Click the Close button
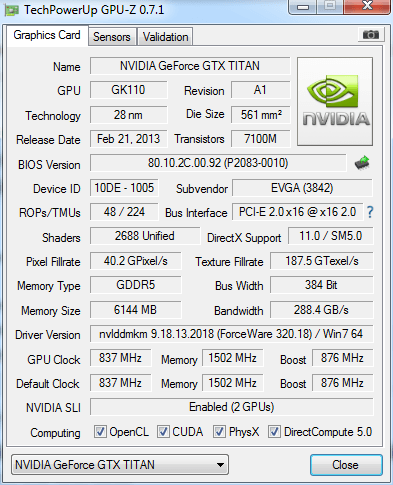Viewport: 393px width, 485px height. point(346,465)
